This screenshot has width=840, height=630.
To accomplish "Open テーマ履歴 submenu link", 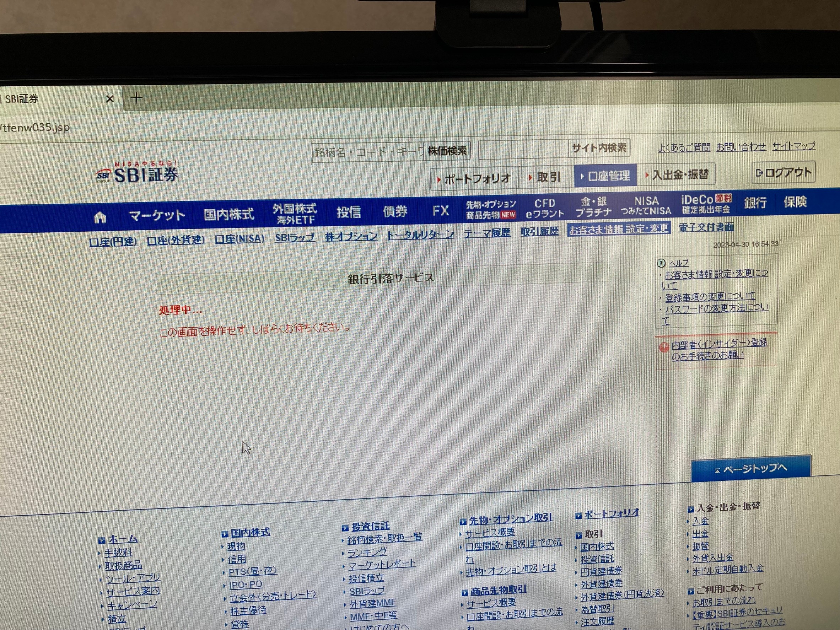I will point(487,233).
